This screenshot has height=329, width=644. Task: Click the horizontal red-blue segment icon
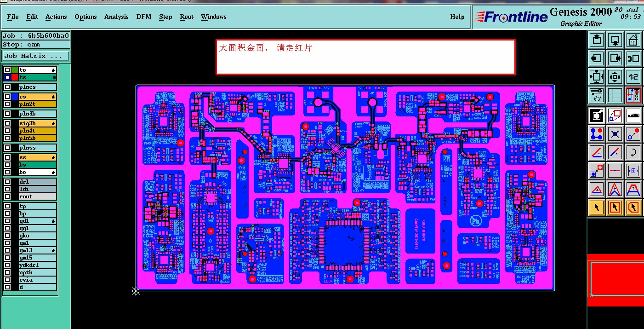coord(615,171)
